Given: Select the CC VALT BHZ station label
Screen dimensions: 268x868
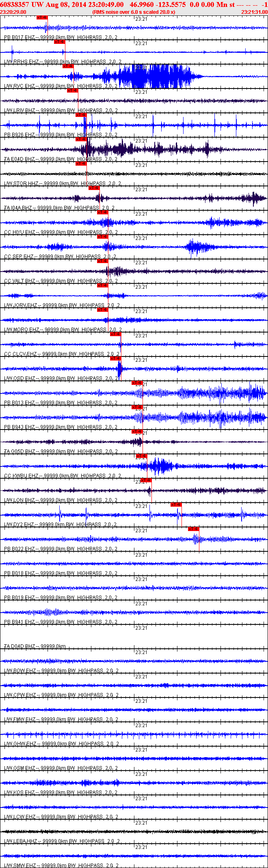Looking at the screenshot, I should tap(61, 281).
